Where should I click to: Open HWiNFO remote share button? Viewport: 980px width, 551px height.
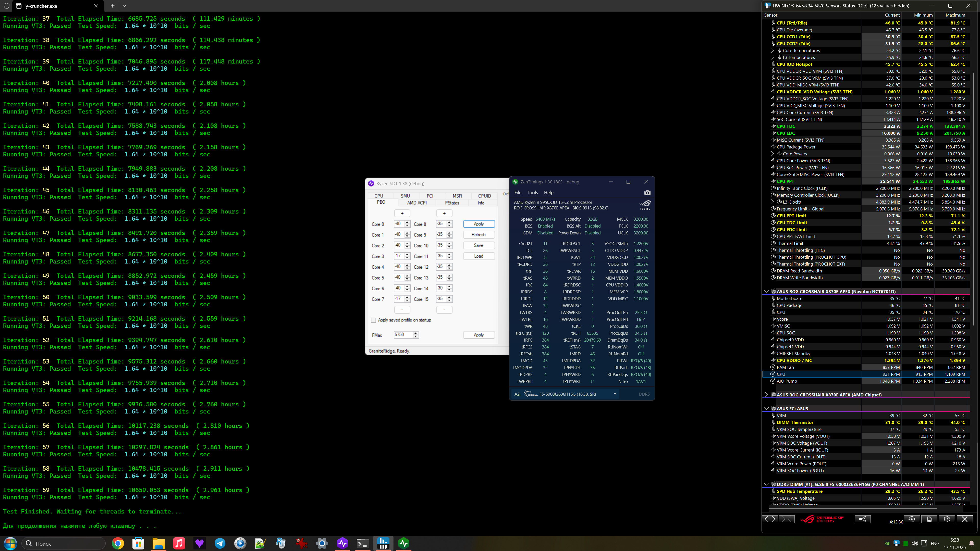[862, 519]
